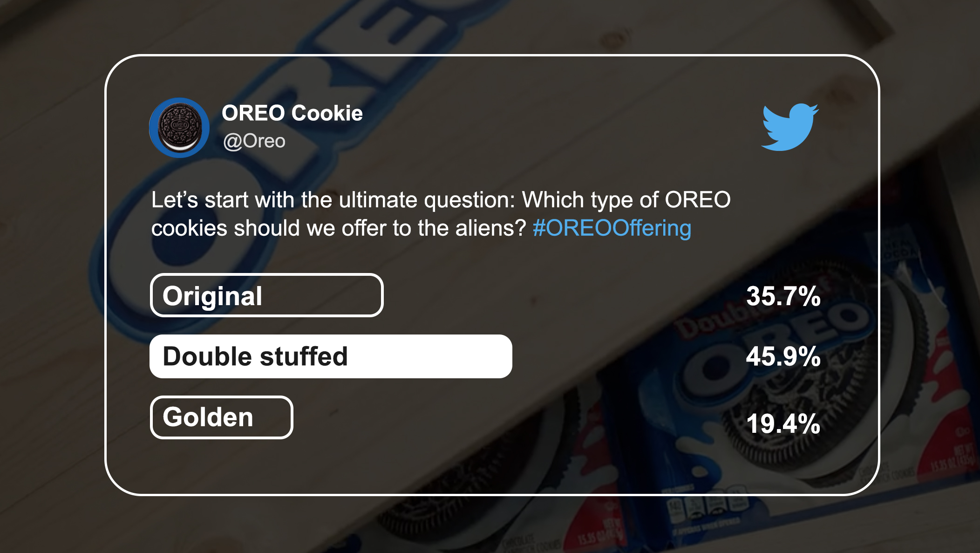980x553 pixels.
Task: Click the Twitter bird logo
Action: point(790,127)
